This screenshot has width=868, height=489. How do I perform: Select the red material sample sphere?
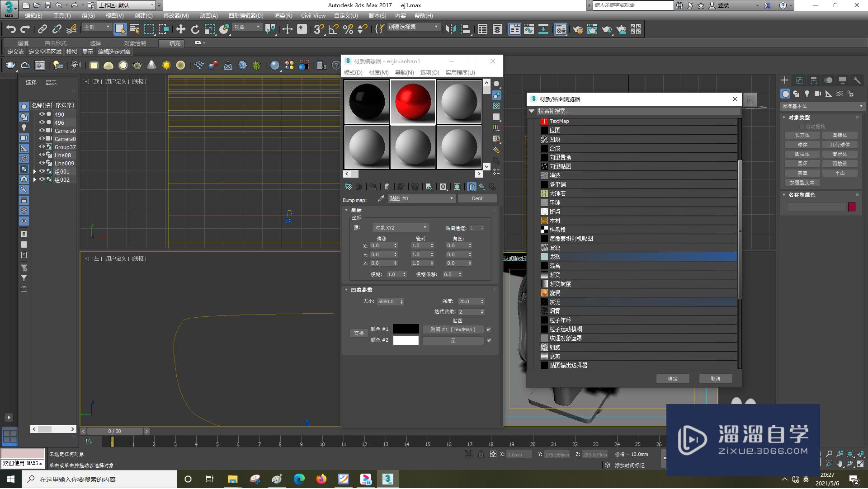413,102
